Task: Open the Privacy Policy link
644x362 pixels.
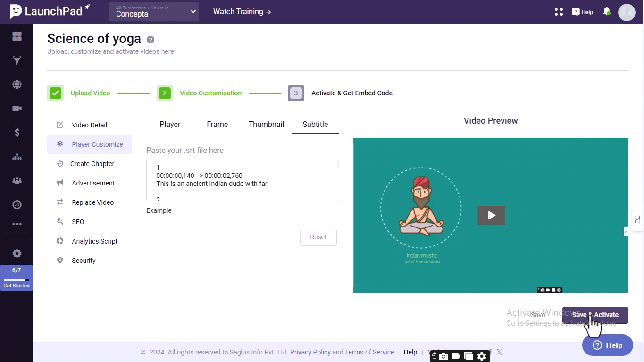Action: (310, 352)
